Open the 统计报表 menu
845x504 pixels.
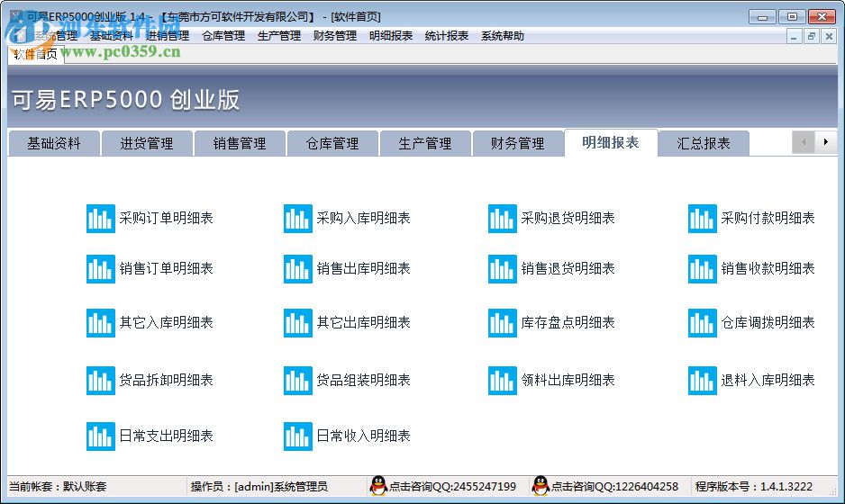coord(447,36)
